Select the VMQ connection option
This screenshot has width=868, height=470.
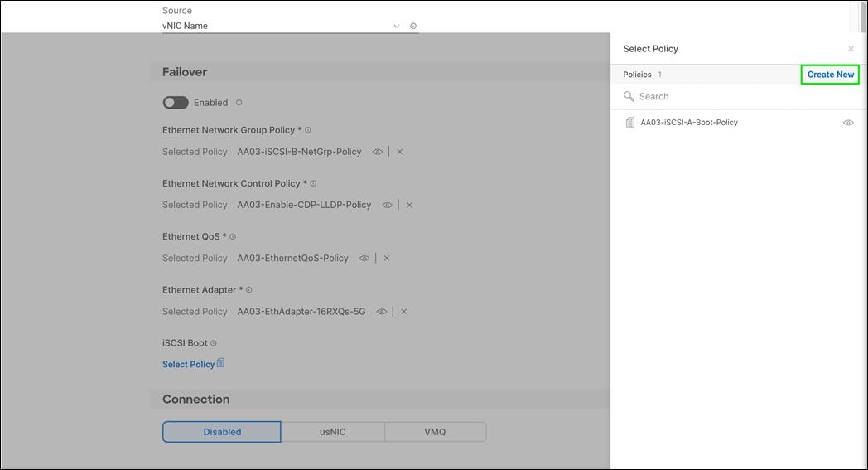435,432
